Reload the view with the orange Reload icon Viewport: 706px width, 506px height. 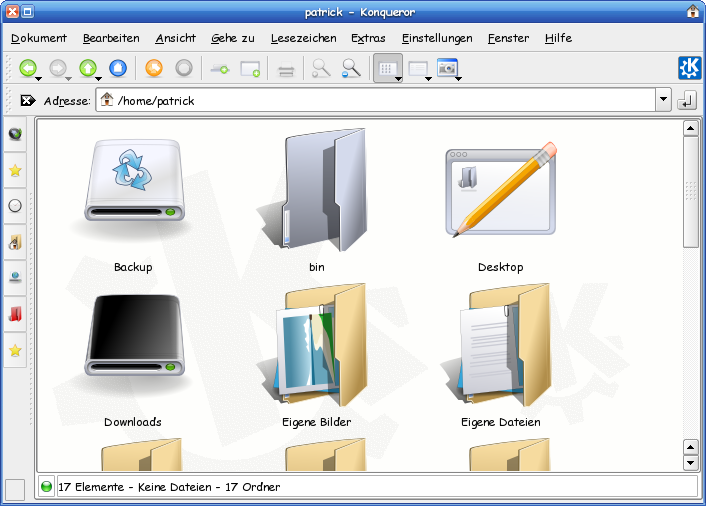click(x=154, y=68)
